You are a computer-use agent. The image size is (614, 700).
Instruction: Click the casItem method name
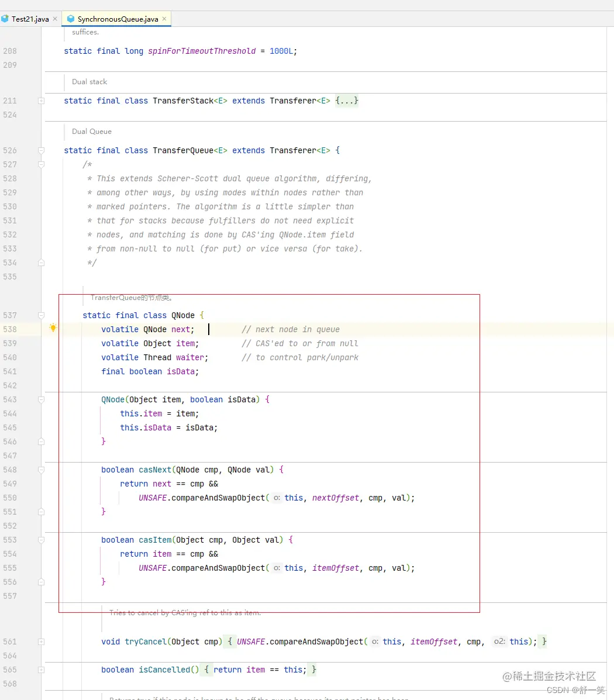pos(155,540)
